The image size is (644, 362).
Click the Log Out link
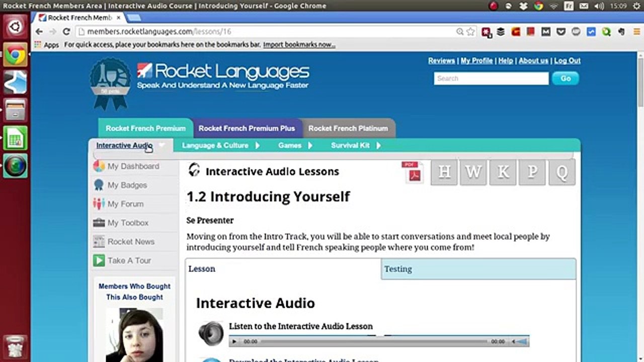click(568, 60)
